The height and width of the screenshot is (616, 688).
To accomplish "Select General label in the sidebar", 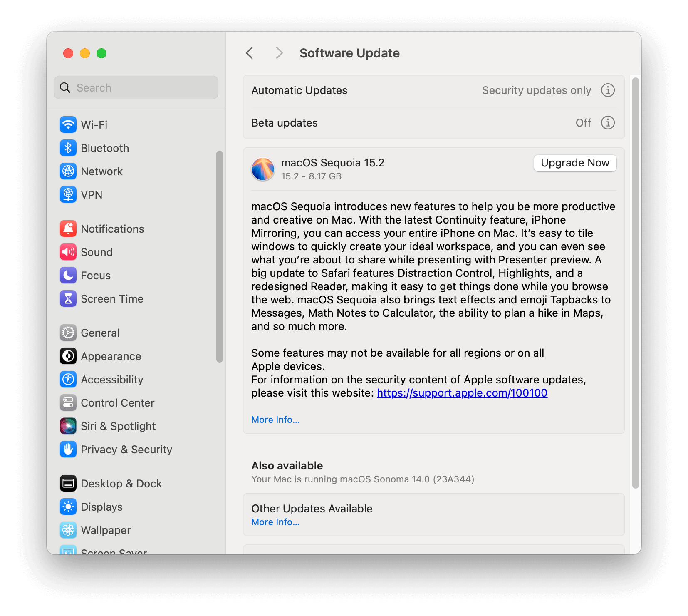I will 100,333.
